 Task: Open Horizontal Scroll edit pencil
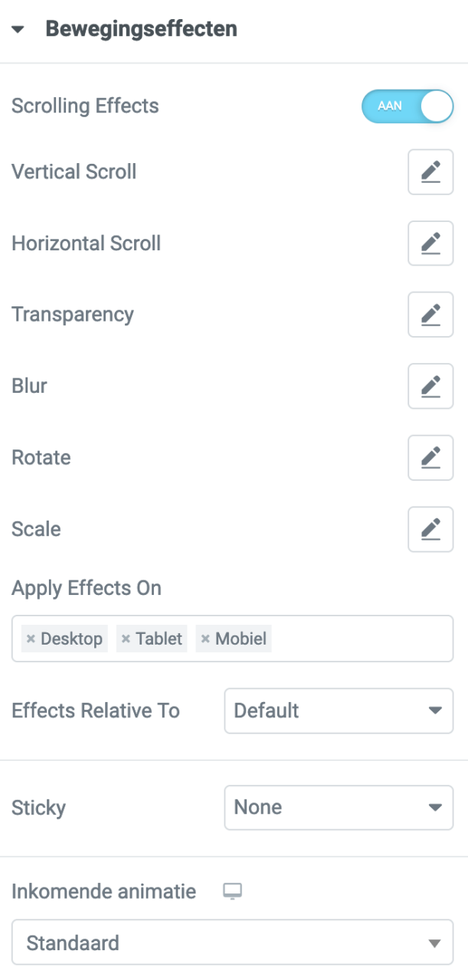pyautogui.click(x=430, y=243)
